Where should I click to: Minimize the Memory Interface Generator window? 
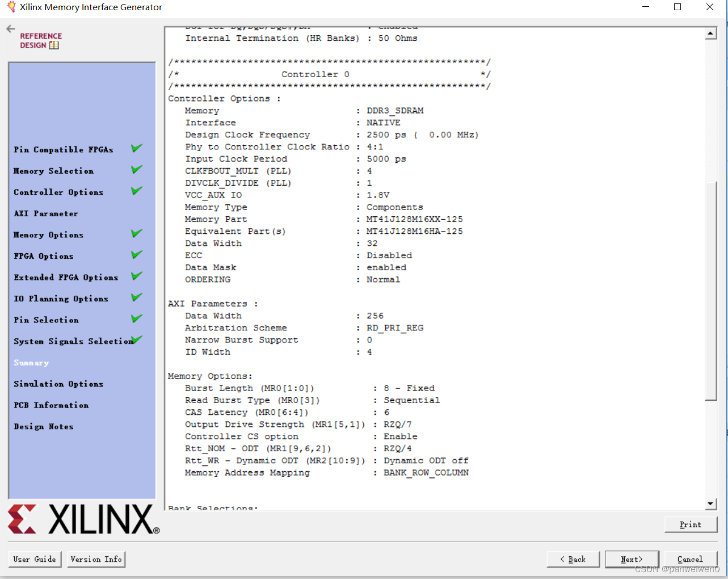pyautogui.click(x=646, y=7)
